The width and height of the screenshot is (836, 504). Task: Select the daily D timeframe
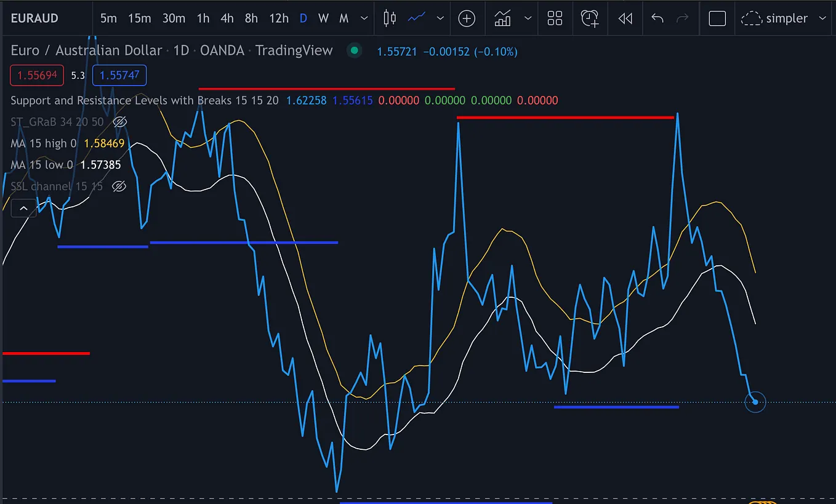[x=303, y=18]
